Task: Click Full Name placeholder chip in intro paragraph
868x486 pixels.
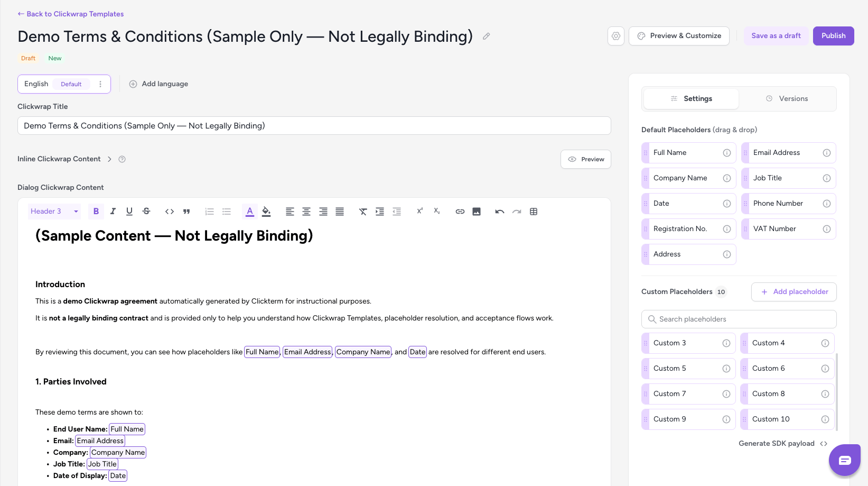Action: [262, 352]
